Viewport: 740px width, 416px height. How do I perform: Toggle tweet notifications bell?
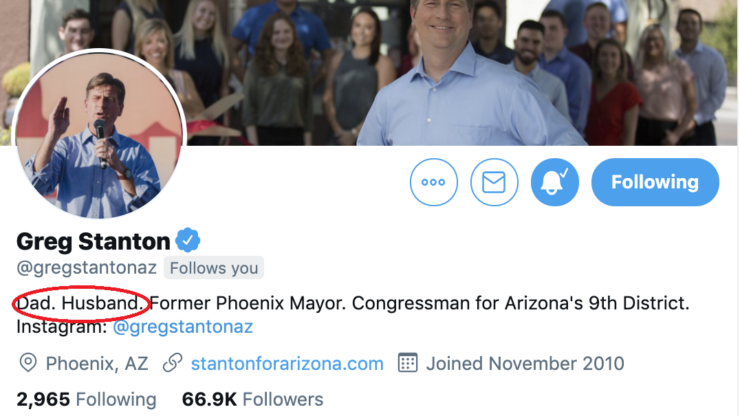[555, 182]
